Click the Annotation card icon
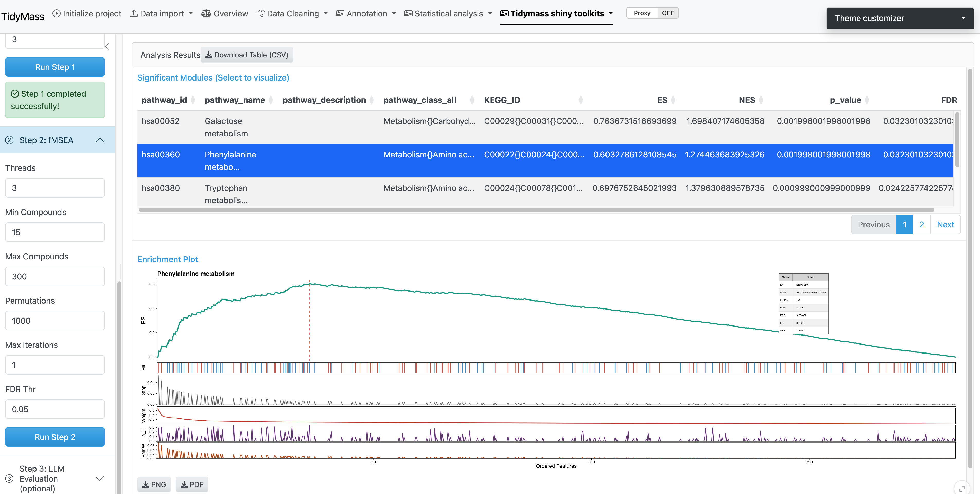This screenshot has width=980, height=494. tap(340, 13)
